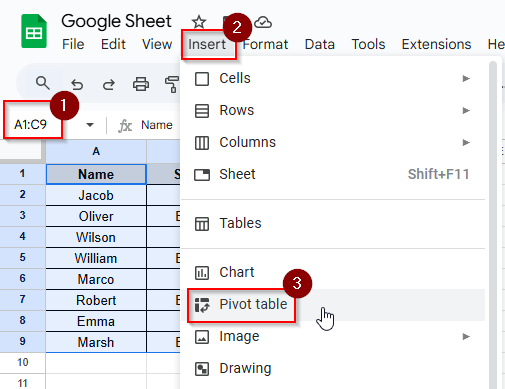Screen dimensions: 505x389
Task: Click the Tables menu entry icon
Action: pos(202,224)
